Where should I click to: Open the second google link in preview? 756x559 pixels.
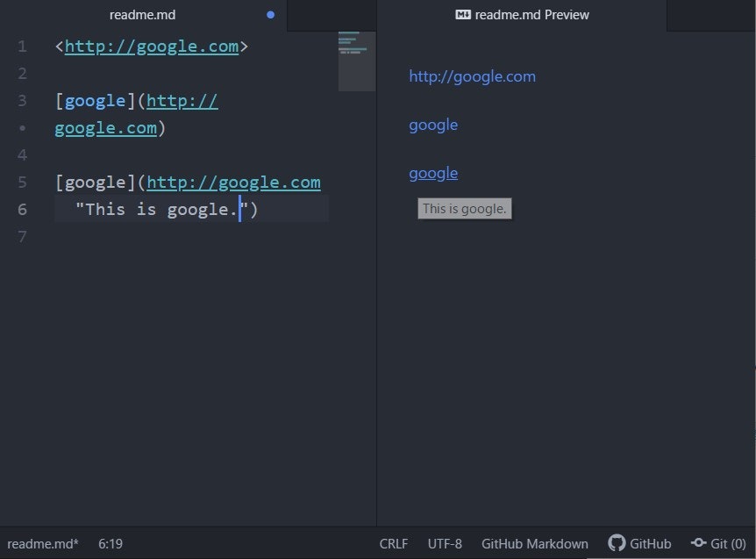click(433, 125)
